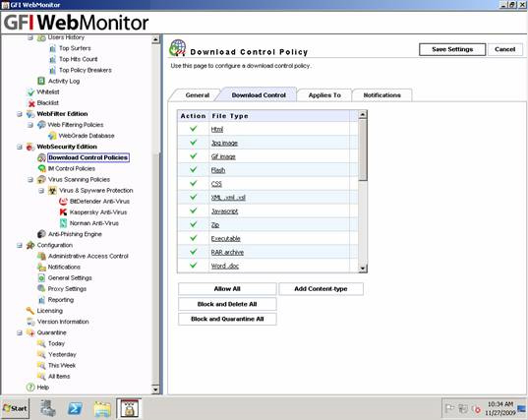Screen dimensions: 528x420
Task: Collapse the WebSecurity Edition node
Action: point(20,147)
